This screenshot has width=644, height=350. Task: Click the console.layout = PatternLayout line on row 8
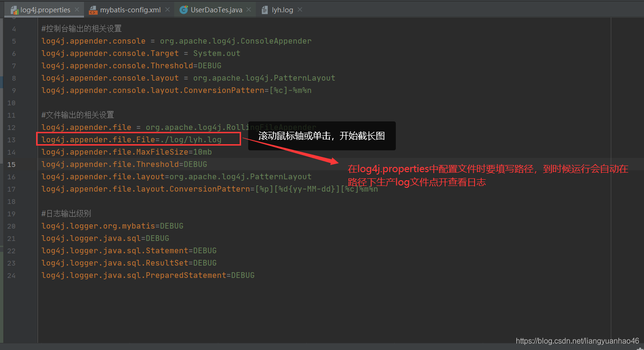click(188, 78)
